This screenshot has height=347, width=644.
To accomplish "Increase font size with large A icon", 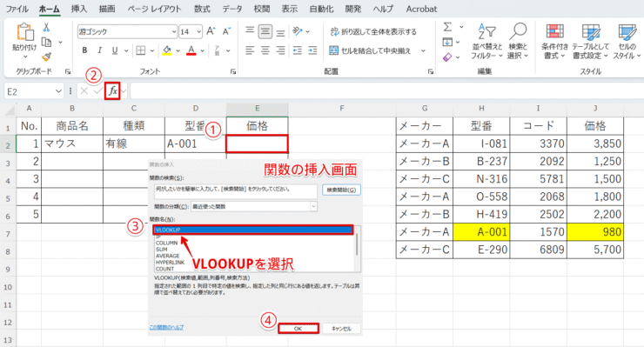I will (211, 31).
